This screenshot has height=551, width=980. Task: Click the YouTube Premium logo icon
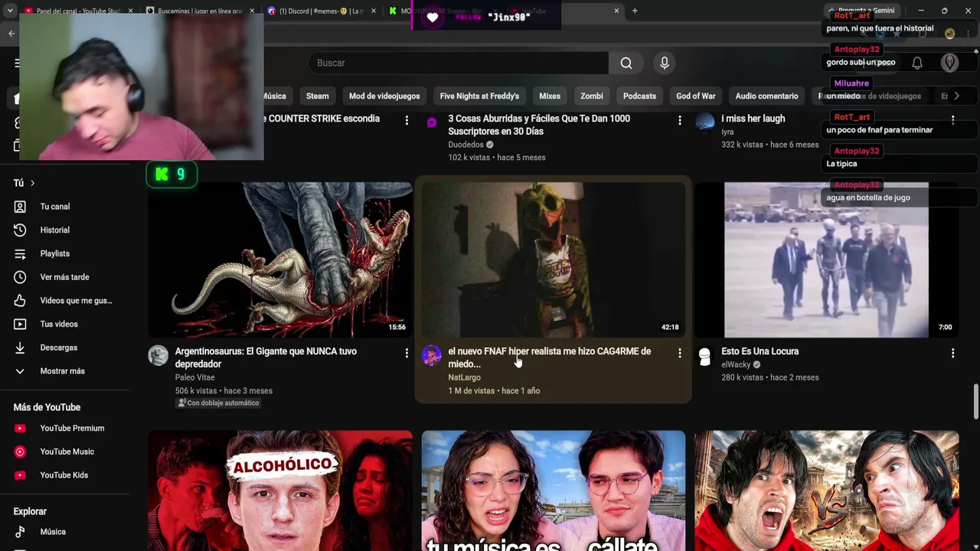[x=20, y=429]
